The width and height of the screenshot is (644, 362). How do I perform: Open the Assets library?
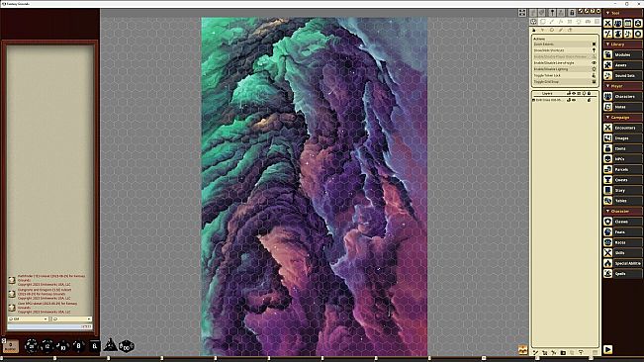[x=622, y=65]
